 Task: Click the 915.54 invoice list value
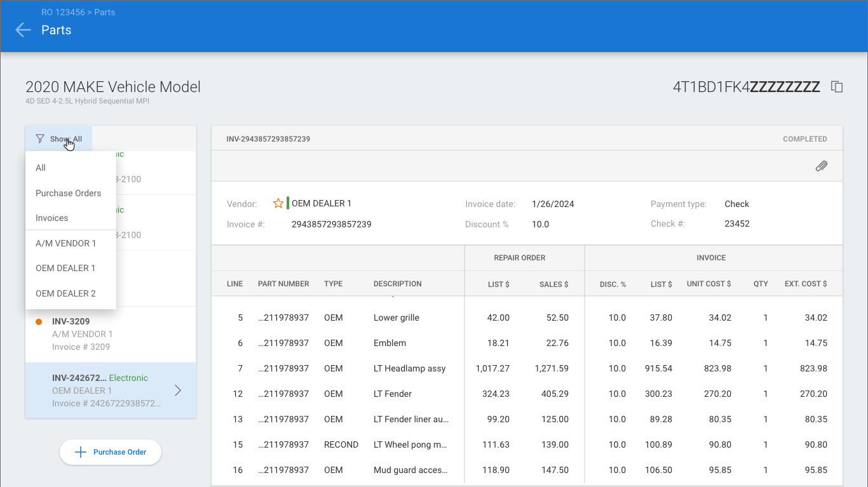click(658, 368)
